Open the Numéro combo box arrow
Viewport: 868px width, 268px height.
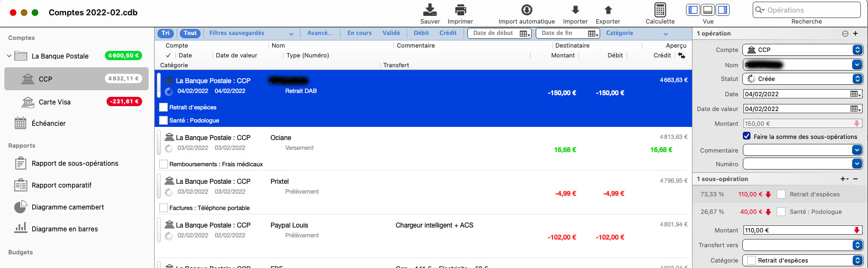pos(857,164)
